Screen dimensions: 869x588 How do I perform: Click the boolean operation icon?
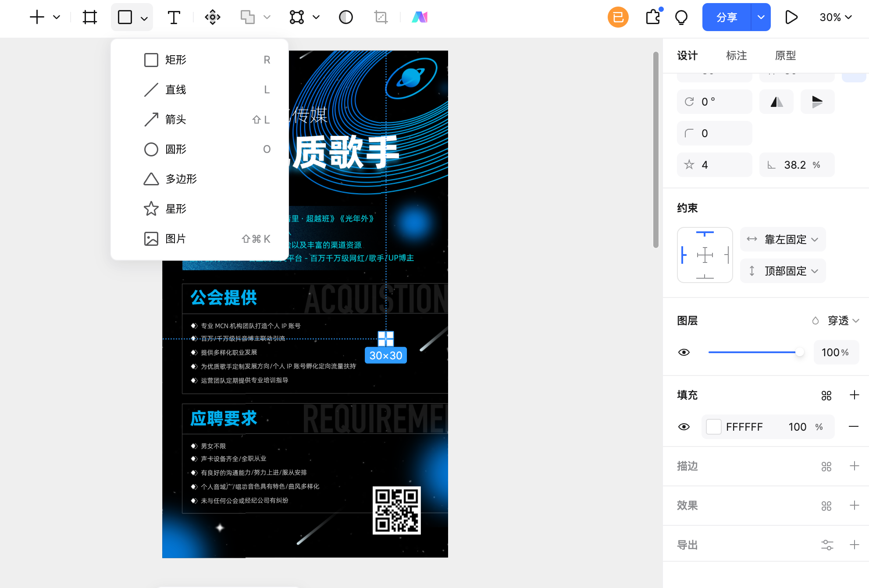coord(248,17)
